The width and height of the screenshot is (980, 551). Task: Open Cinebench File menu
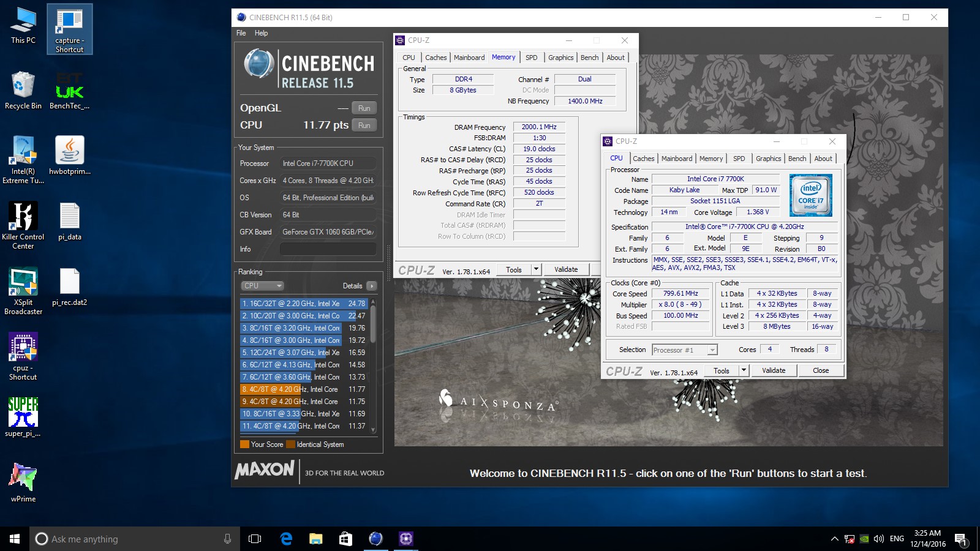click(x=241, y=33)
